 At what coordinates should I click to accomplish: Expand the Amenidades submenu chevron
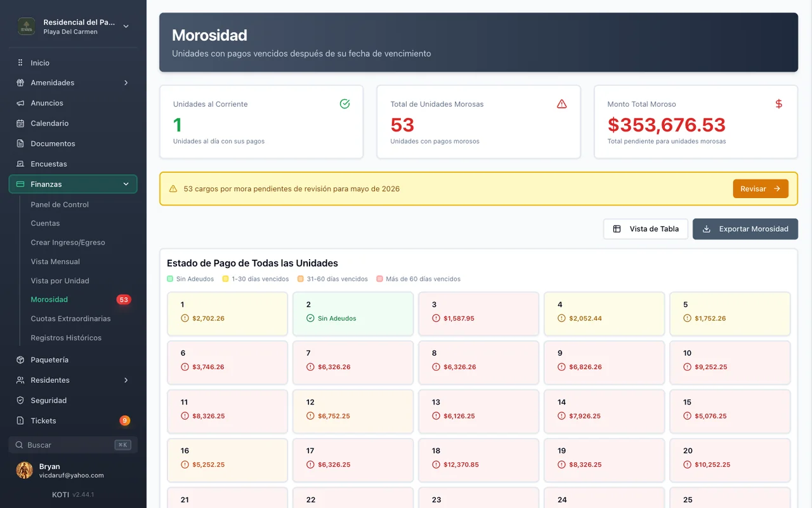(126, 83)
